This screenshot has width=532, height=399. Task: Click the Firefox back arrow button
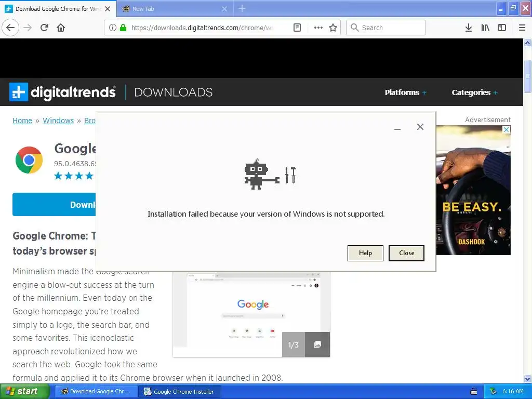[10, 28]
